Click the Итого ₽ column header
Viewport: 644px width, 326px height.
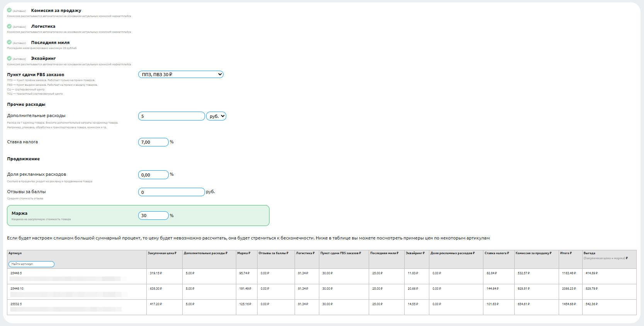pos(566,253)
